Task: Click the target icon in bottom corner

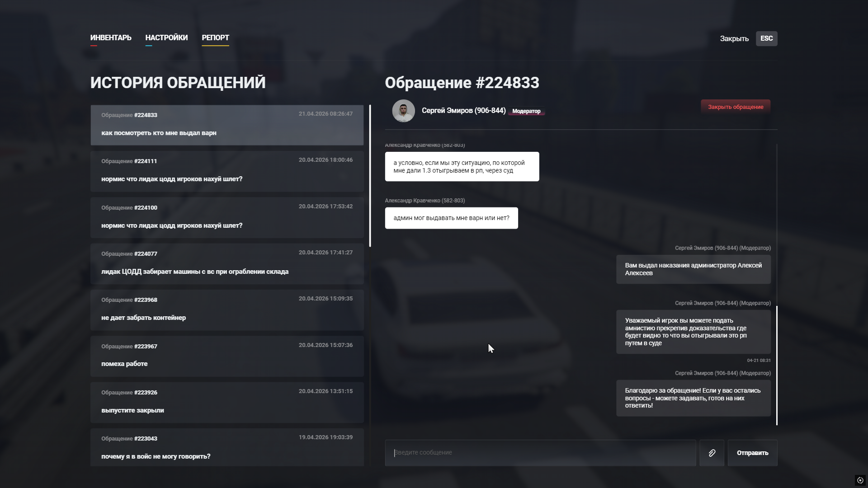Action: click(x=860, y=480)
